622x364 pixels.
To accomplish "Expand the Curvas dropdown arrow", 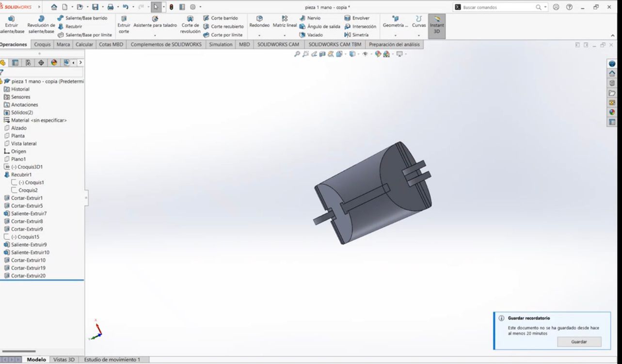I will [x=419, y=35].
